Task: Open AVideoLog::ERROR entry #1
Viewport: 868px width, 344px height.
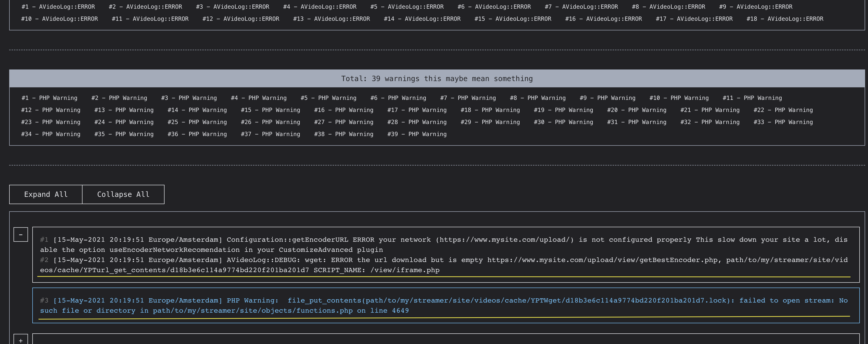Action: [x=58, y=7]
